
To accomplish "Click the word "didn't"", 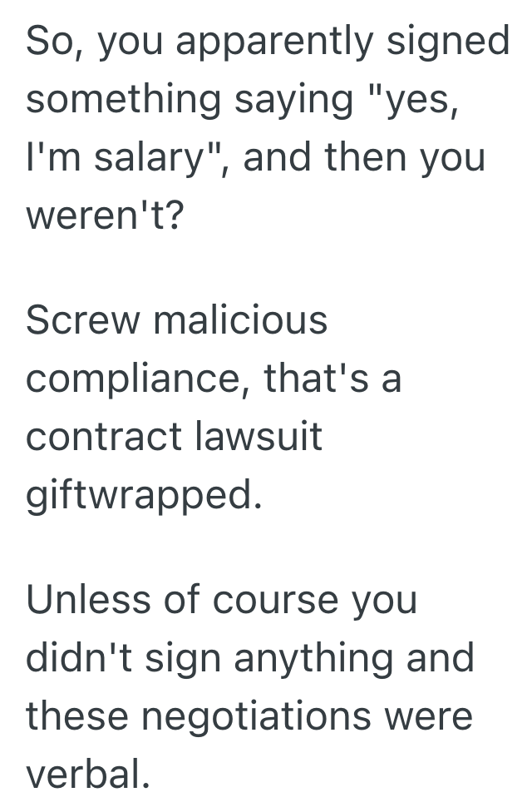I will (79, 658).
